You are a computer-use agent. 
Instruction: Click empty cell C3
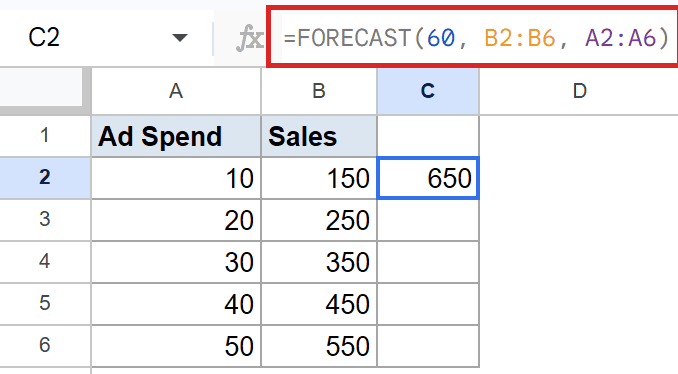pos(428,220)
